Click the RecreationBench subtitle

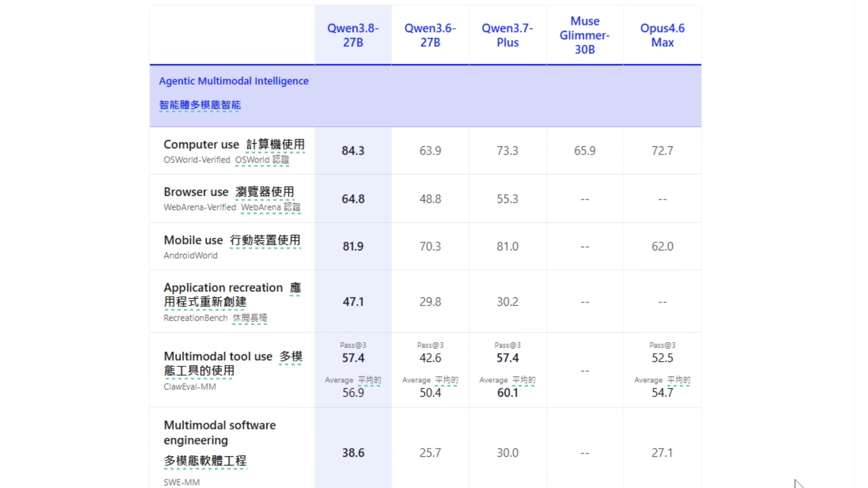click(195, 318)
